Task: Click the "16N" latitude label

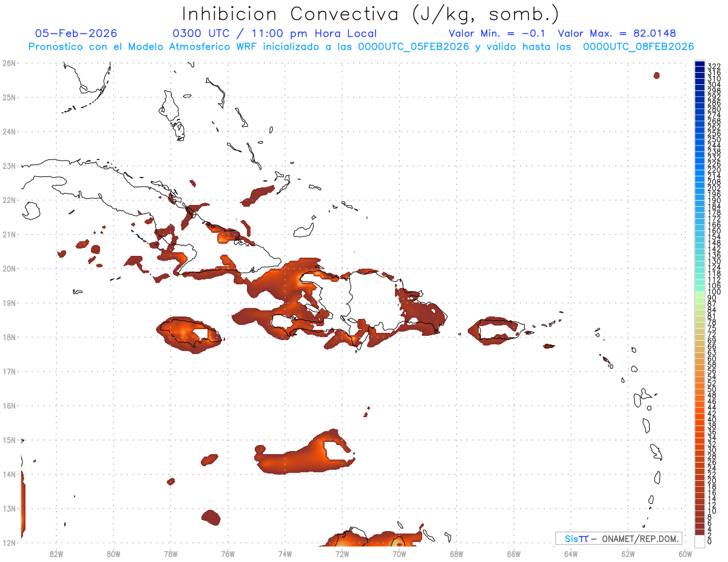Action: 9,406
